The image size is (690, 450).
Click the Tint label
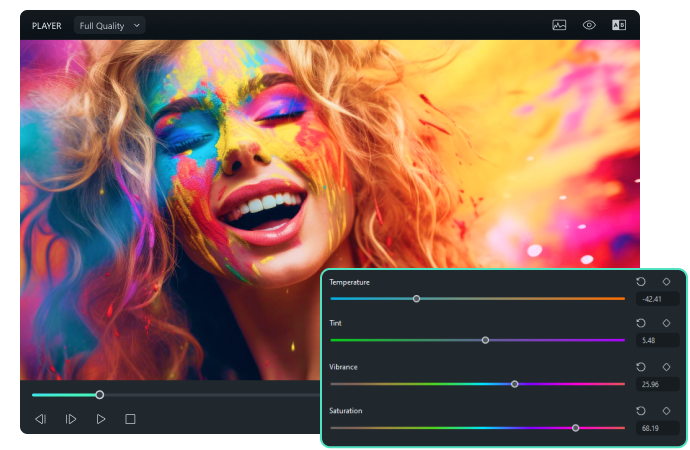click(x=335, y=323)
